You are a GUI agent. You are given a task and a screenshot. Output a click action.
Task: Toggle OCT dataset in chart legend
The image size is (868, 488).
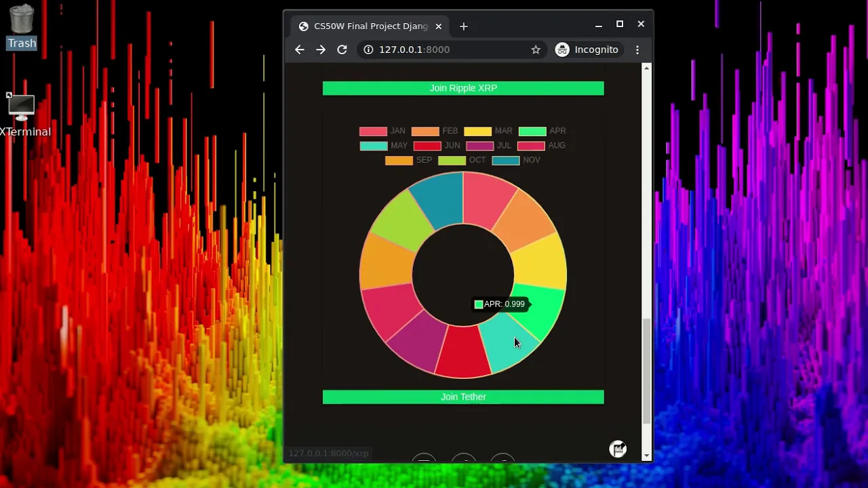click(462, 161)
